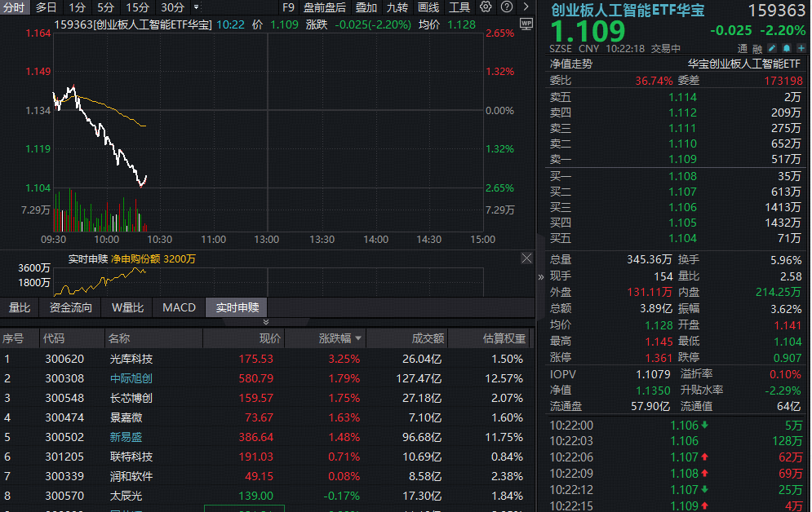The height and width of the screenshot is (512, 812).
Task: Select the MACD indicator tab
Action: click(x=179, y=307)
